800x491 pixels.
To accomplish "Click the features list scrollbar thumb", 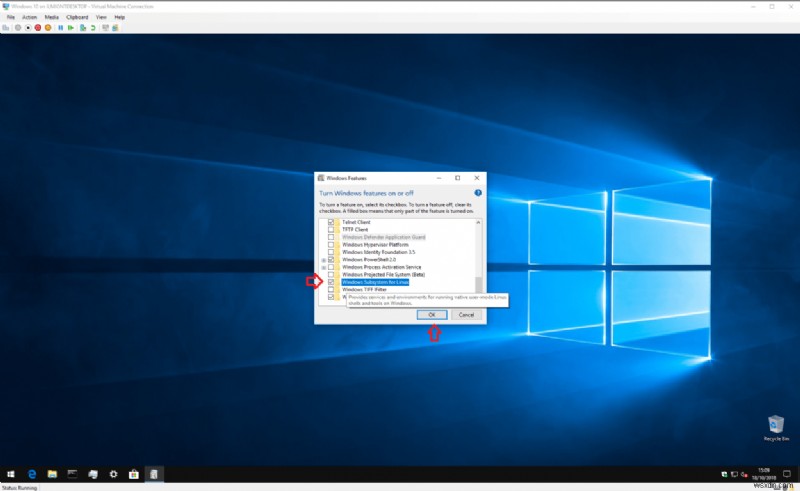I will point(478,284).
